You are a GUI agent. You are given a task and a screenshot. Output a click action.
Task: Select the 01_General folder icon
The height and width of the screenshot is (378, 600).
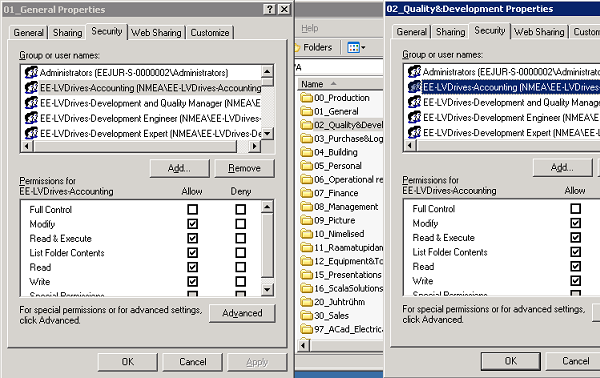(x=307, y=111)
